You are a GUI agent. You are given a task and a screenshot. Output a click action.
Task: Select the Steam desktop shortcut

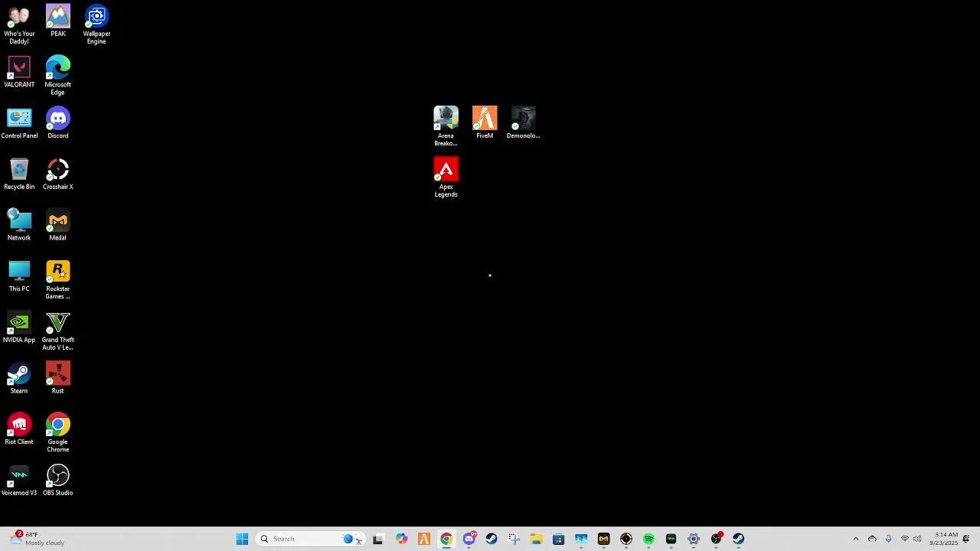[x=19, y=378]
